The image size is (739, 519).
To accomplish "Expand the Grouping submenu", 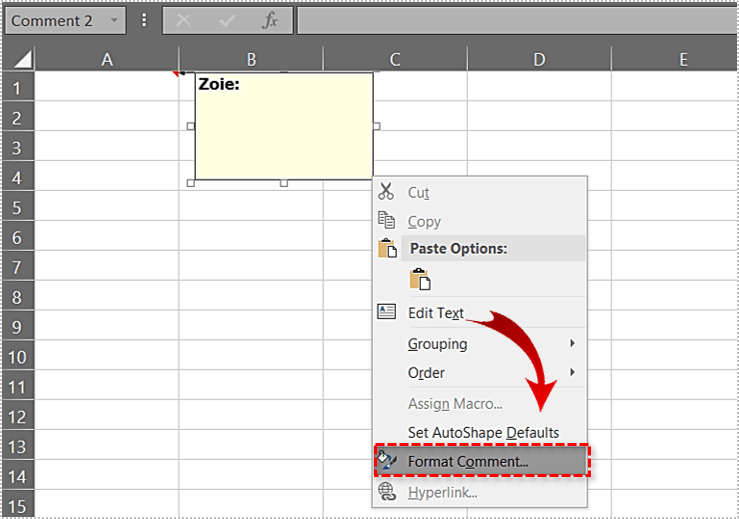I will tap(572, 343).
